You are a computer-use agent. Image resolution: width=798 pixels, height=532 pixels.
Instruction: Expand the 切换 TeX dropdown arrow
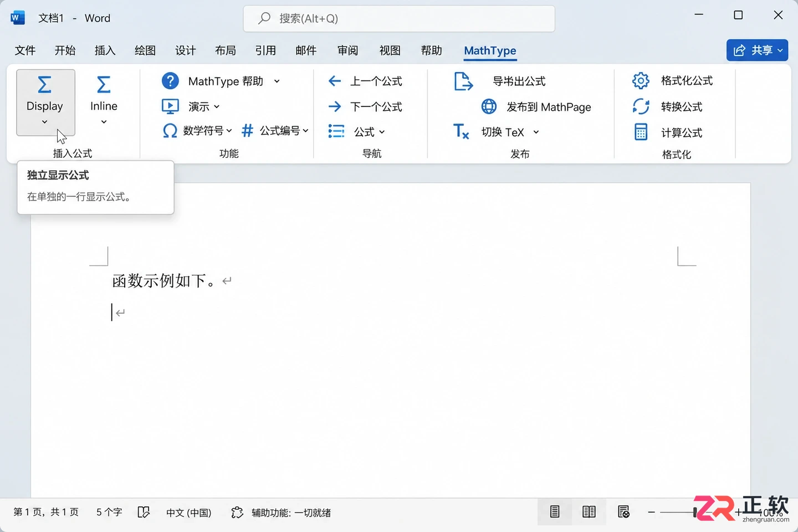536,132
